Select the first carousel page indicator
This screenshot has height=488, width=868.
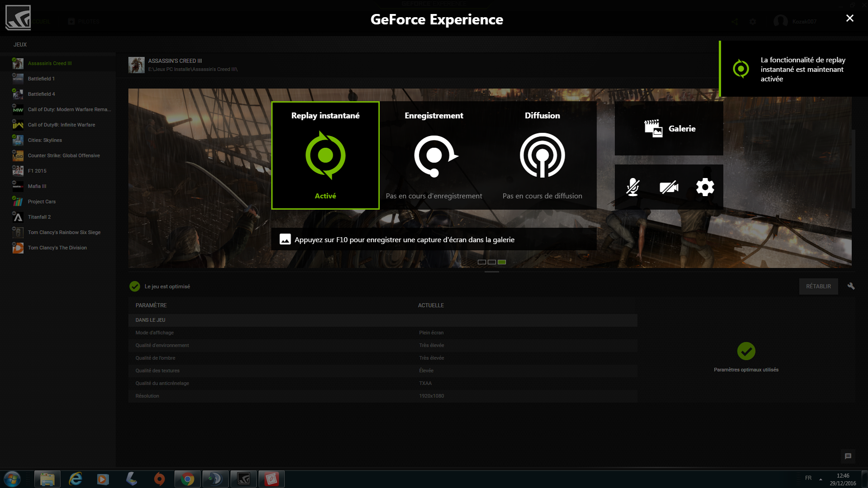point(482,262)
